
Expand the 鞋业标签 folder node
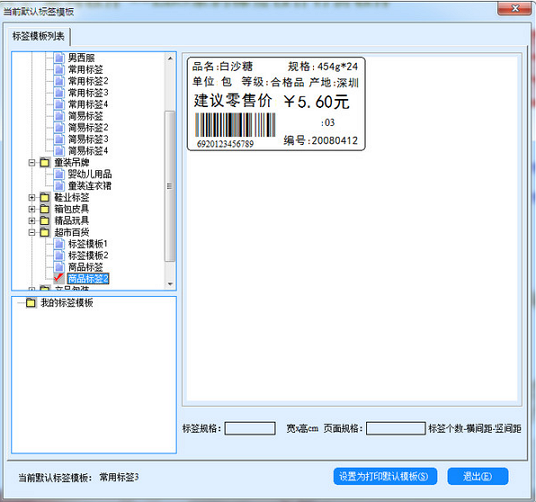(32, 197)
